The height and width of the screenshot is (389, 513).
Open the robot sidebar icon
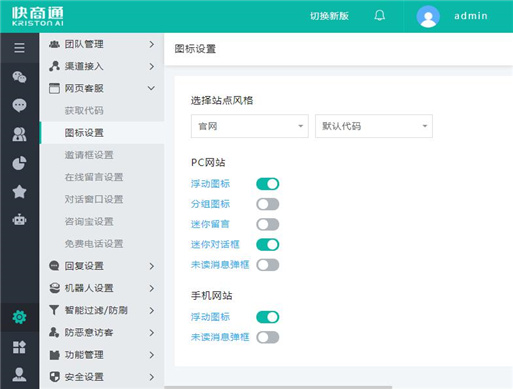(x=19, y=220)
